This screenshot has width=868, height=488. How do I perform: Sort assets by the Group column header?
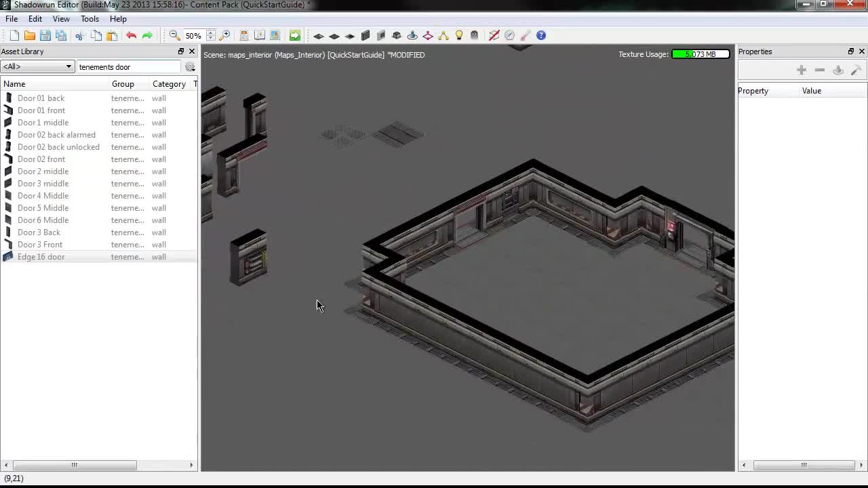click(x=130, y=84)
